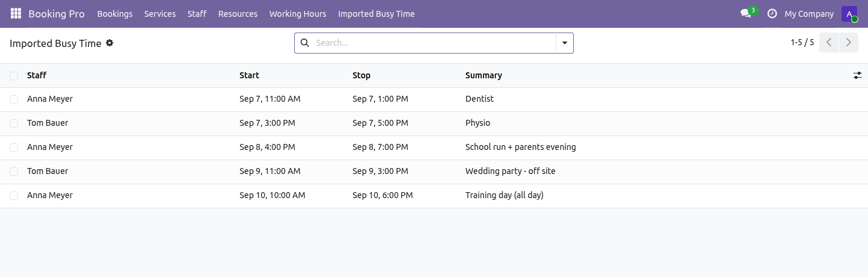Screen dimensions: 868x277
Task: Sort by the Stop column header
Action: pos(361,75)
